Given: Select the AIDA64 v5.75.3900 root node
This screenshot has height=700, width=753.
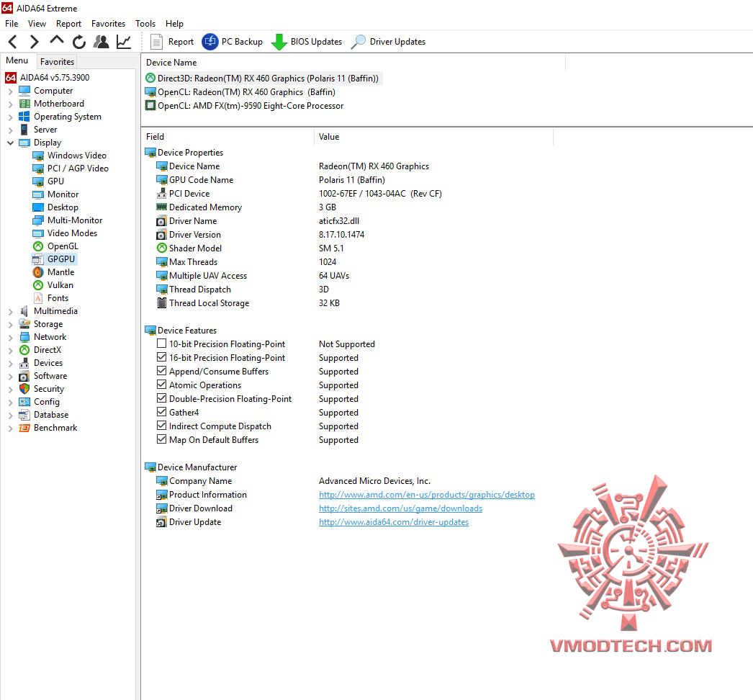Looking at the screenshot, I should [x=48, y=77].
